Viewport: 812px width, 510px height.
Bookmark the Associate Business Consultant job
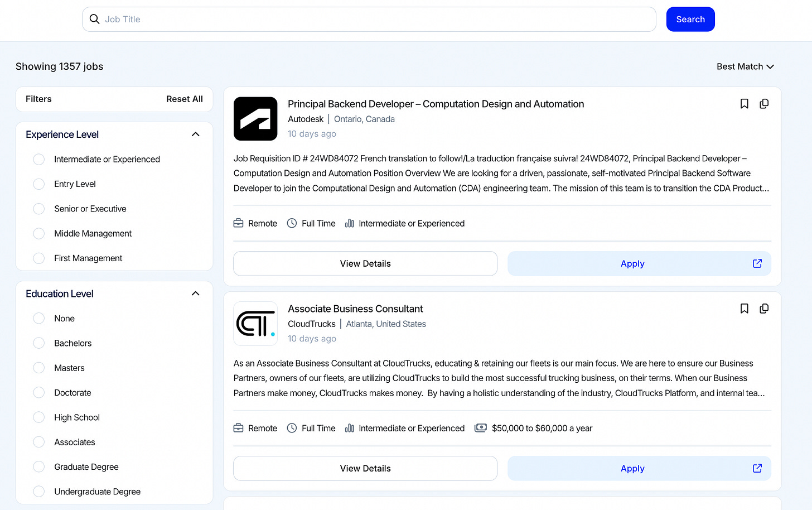(x=744, y=309)
